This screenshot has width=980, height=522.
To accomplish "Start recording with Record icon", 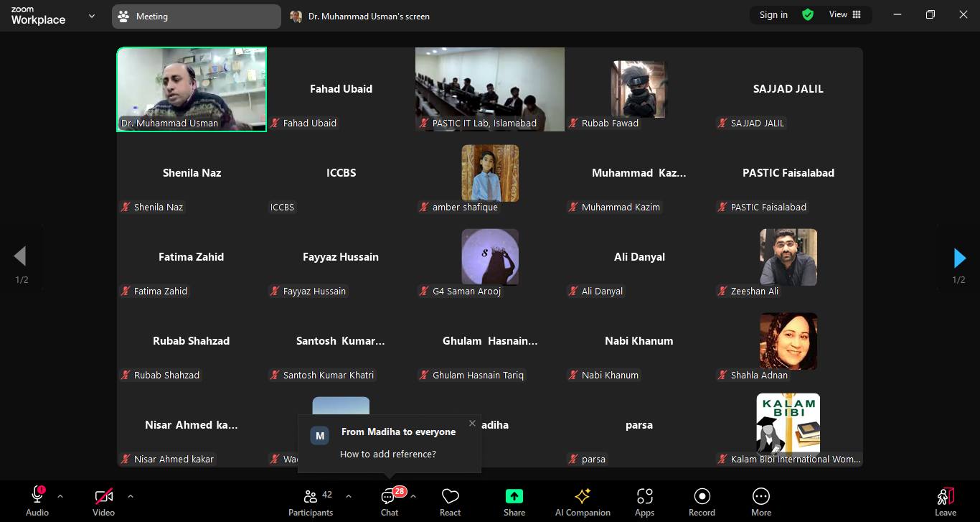I will tap(702, 497).
